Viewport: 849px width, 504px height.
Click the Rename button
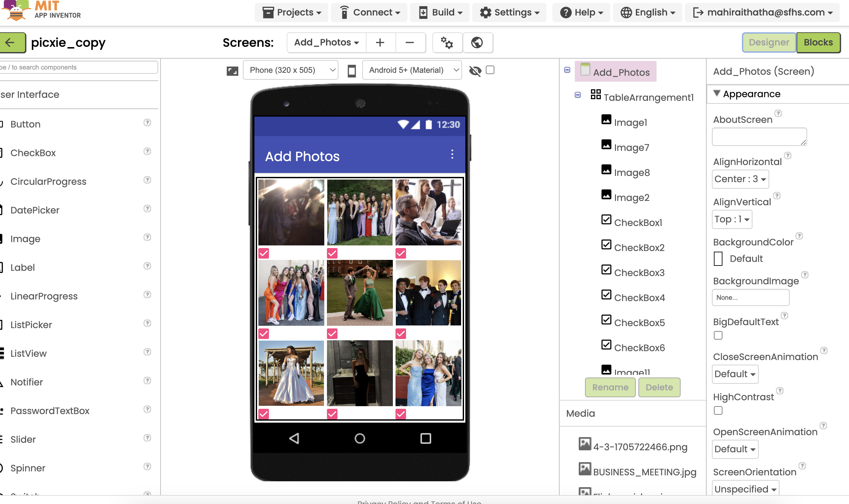pyautogui.click(x=610, y=387)
